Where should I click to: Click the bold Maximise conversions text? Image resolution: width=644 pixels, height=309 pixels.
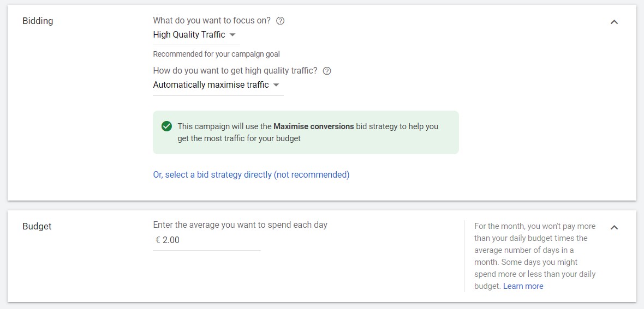pos(313,126)
